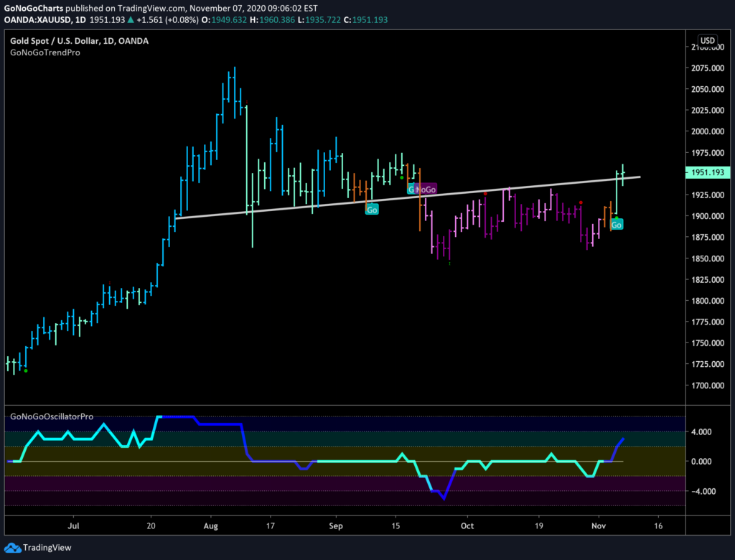Select the current price label 1951.193
735x560 pixels.
(x=708, y=172)
